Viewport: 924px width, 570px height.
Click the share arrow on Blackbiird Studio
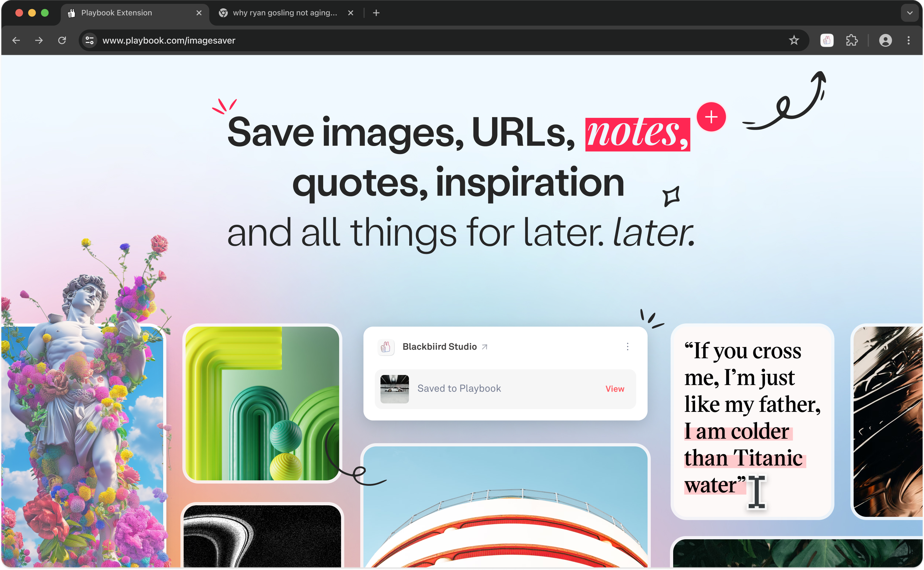point(484,347)
